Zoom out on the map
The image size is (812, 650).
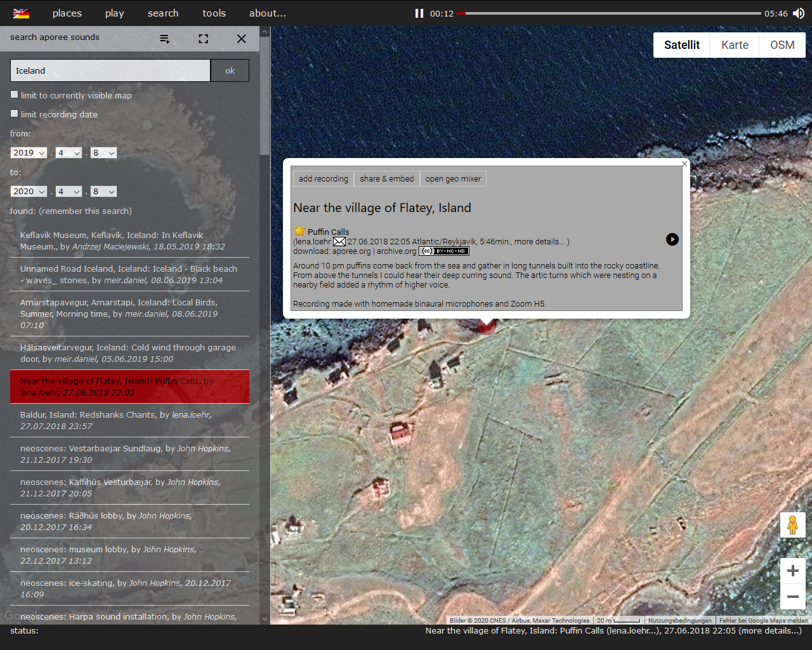pyautogui.click(x=792, y=597)
